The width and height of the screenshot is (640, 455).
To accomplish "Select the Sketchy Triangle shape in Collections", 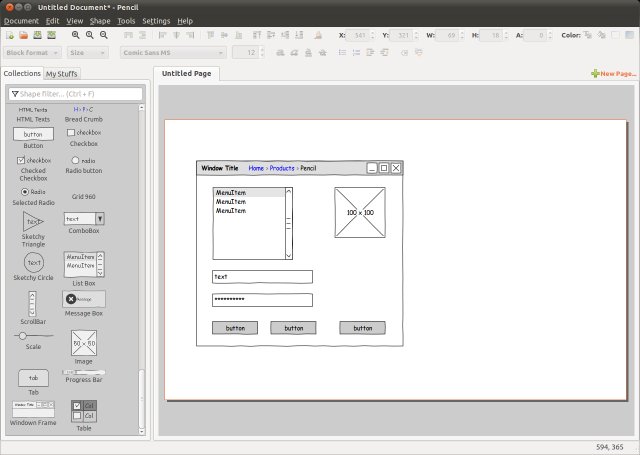I will point(34,222).
